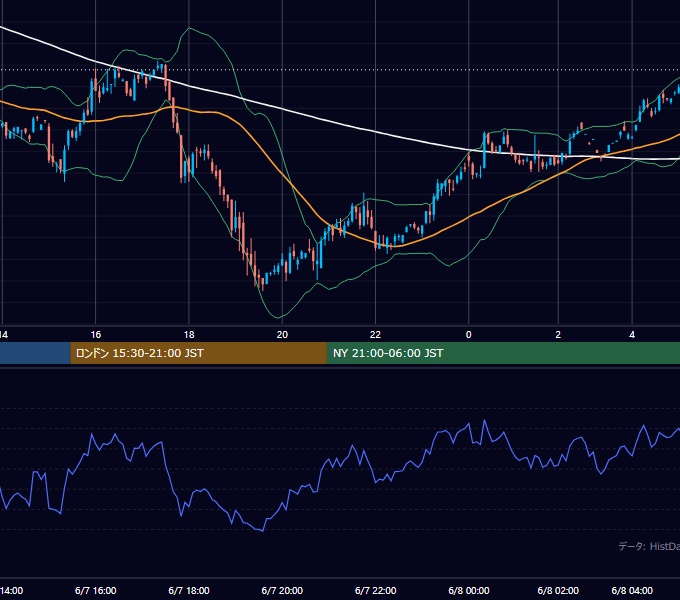Click the 6/8 04:00 time label
This screenshot has width=680, height=600.
(x=632, y=590)
